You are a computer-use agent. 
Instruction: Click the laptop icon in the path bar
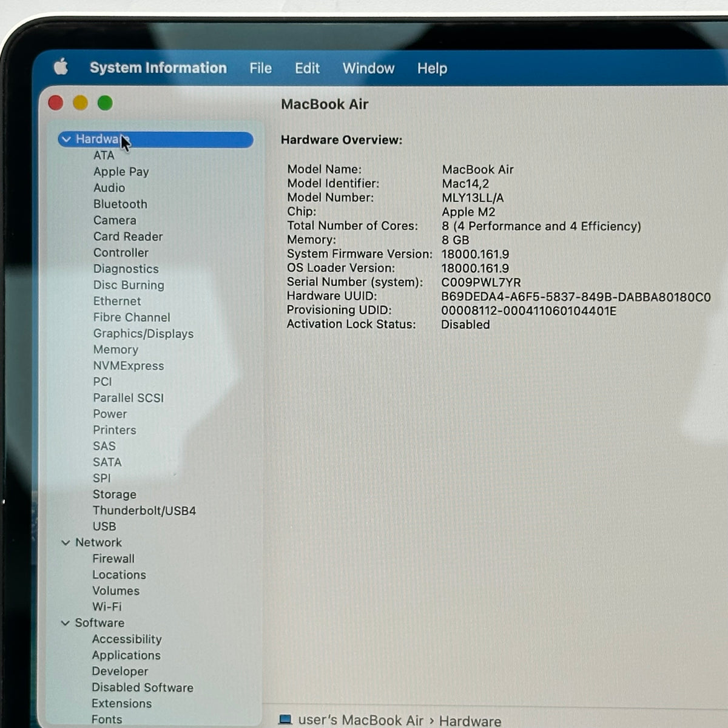click(285, 720)
